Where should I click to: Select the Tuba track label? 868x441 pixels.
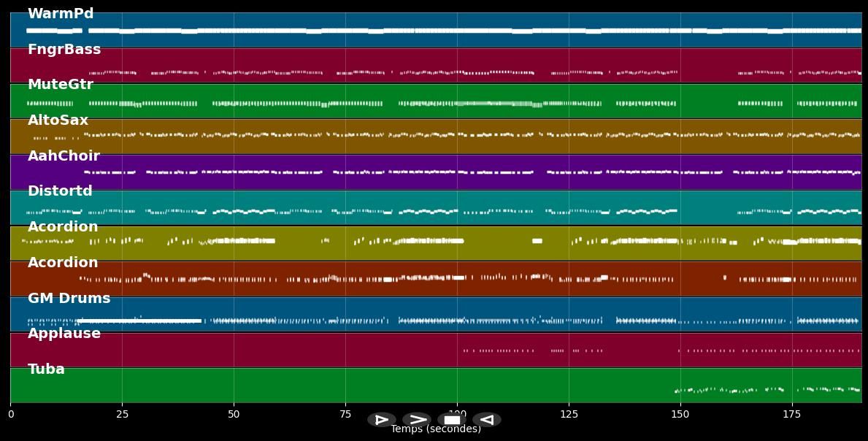(x=46, y=369)
